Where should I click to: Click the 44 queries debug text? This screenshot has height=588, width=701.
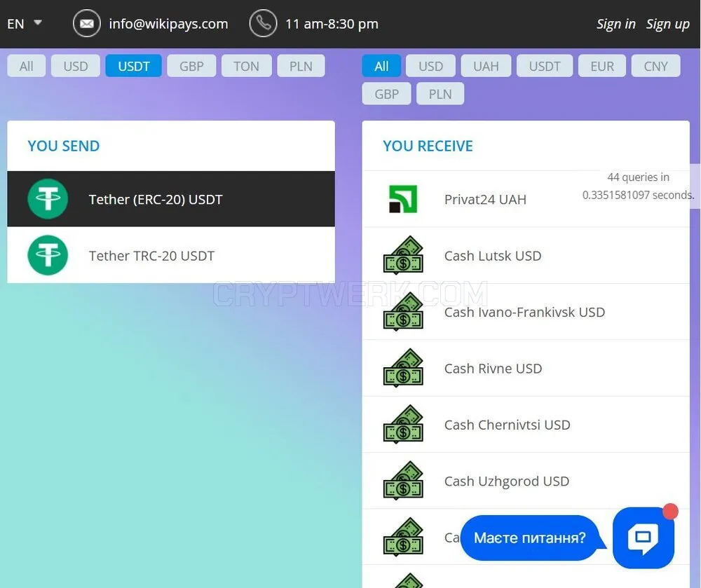point(638,186)
